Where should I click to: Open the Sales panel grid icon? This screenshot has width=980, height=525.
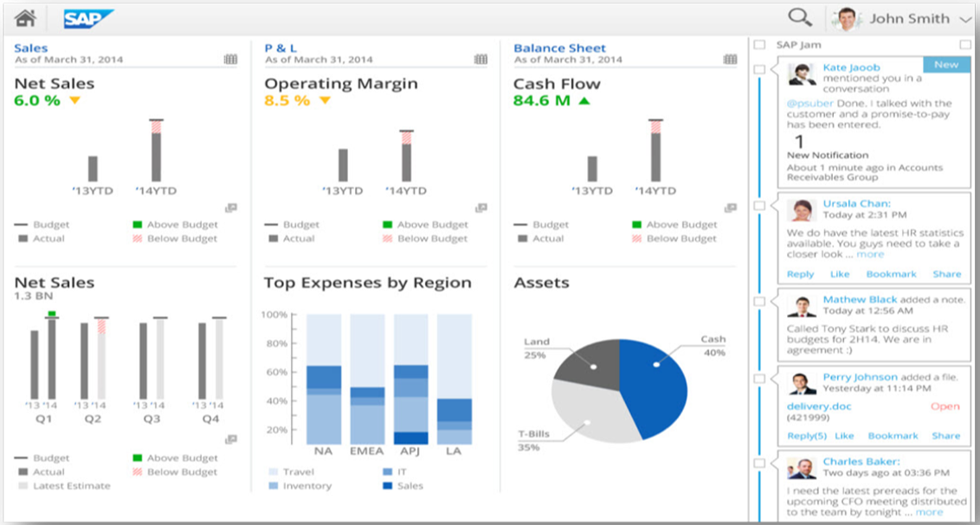[x=230, y=60]
